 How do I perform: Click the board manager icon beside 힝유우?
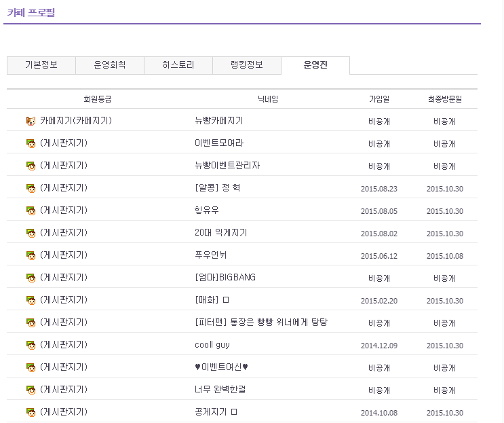coord(31,210)
